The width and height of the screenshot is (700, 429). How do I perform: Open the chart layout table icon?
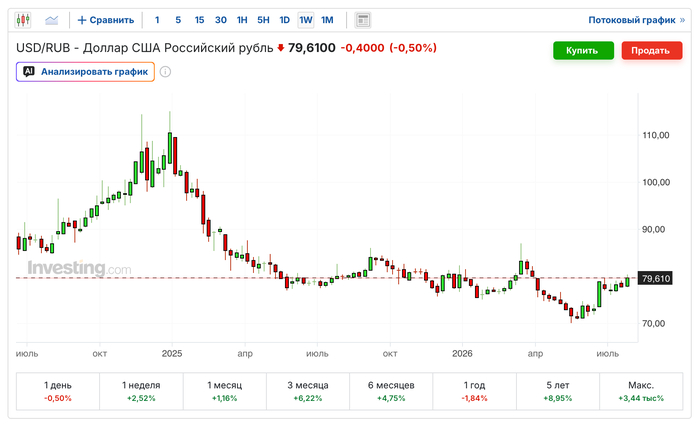pos(363,20)
